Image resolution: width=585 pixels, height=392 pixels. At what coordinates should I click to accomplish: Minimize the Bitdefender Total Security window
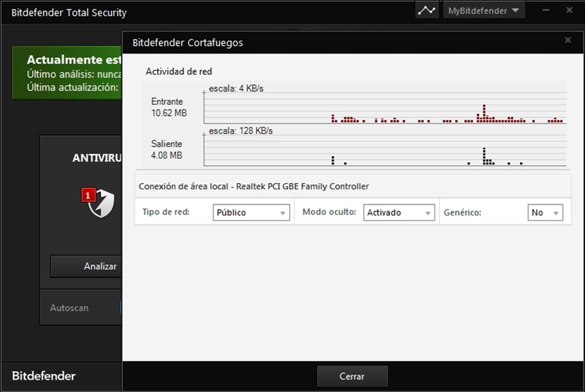click(x=546, y=10)
